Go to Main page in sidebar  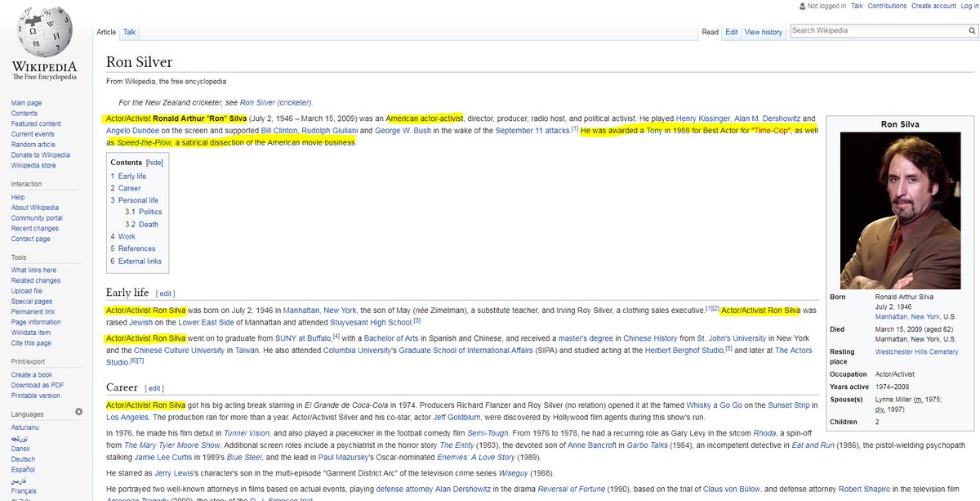pyautogui.click(x=26, y=103)
